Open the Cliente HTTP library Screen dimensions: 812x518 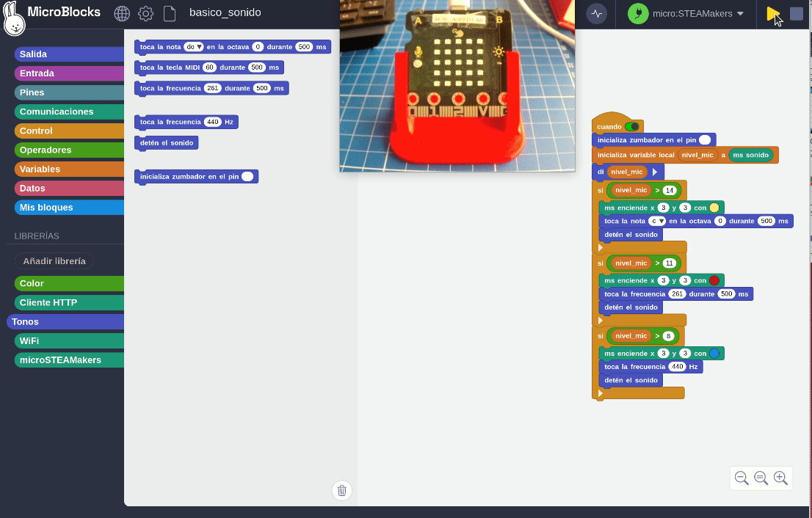(69, 302)
